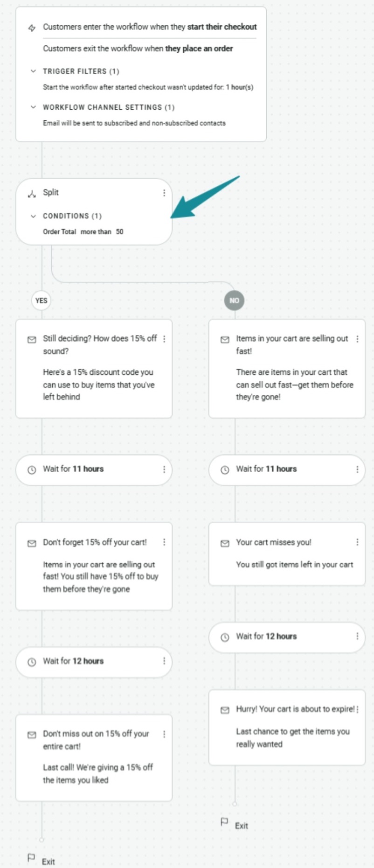Click three-dot menu on NO branch 'Wait for 11 hours'

357,469
